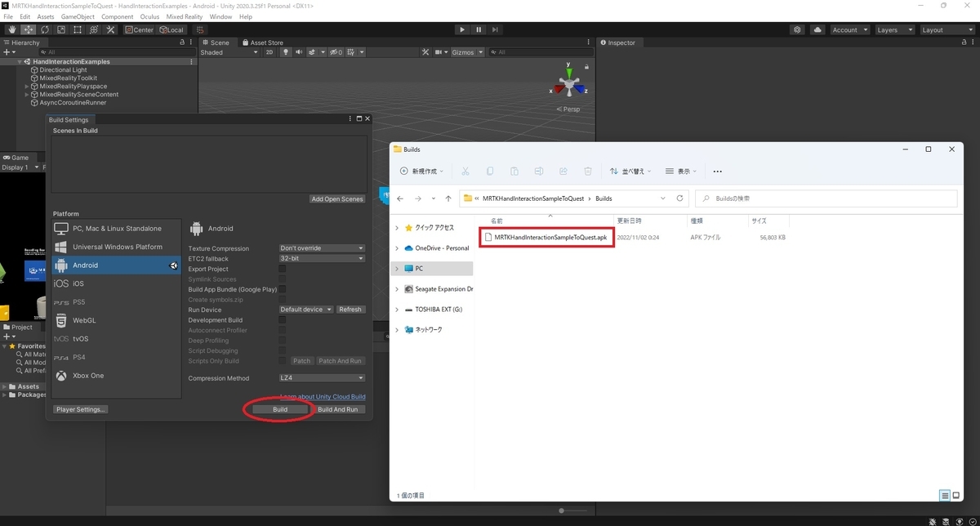The width and height of the screenshot is (980, 526).
Task: Open the Window menu
Action: coord(220,16)
